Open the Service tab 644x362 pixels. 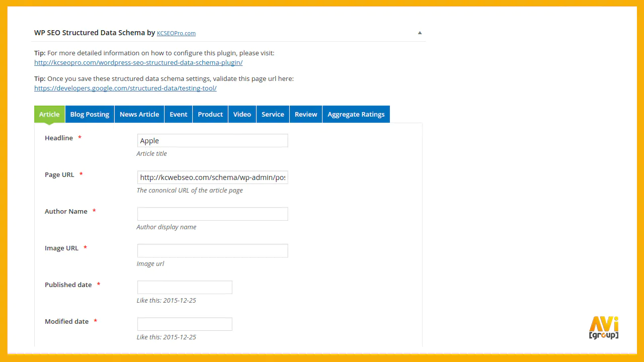coord(273,114)
